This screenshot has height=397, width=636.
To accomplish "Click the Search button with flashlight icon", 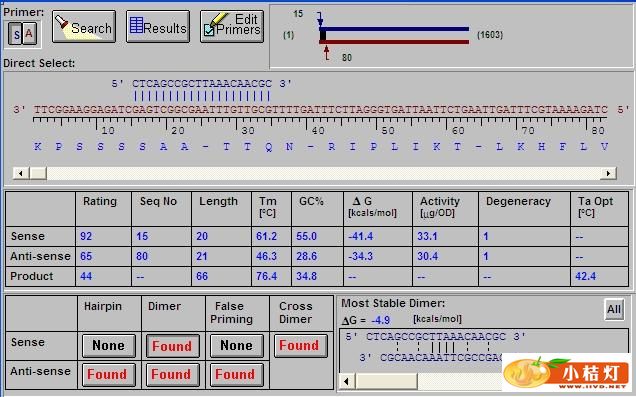I will click(x=84, y=27).
